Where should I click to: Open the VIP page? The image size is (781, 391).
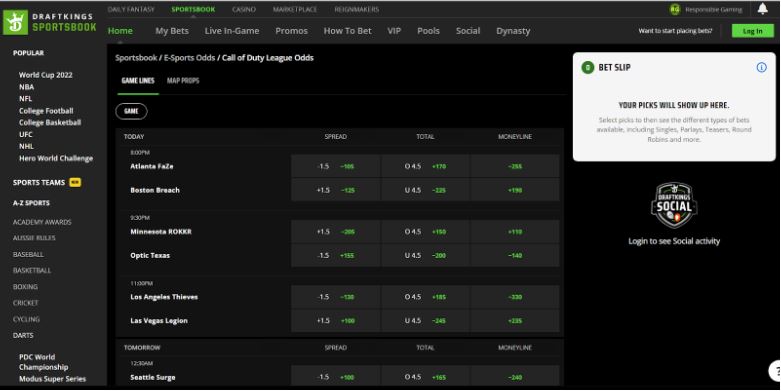[x=394, y=31]
